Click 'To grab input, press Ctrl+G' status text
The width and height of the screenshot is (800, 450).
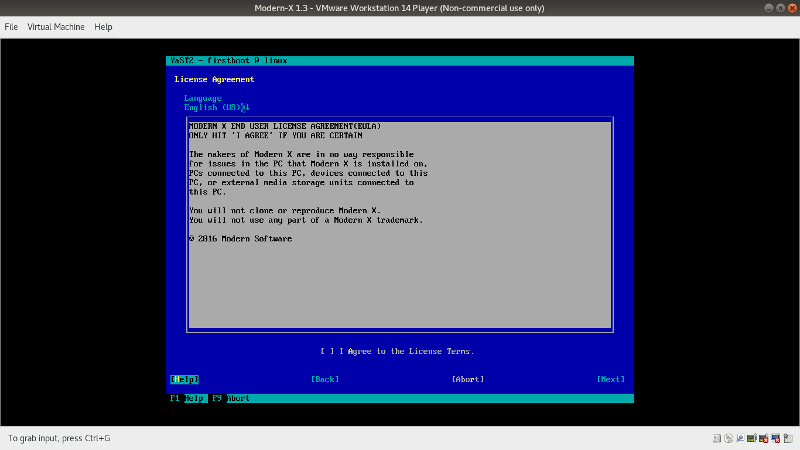pyautogui.click(x=59, y=438)
